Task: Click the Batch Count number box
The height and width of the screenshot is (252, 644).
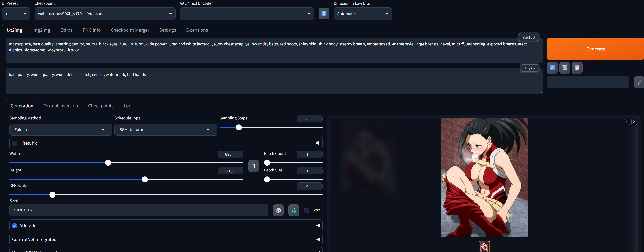Action: click(x=309, y=154)
